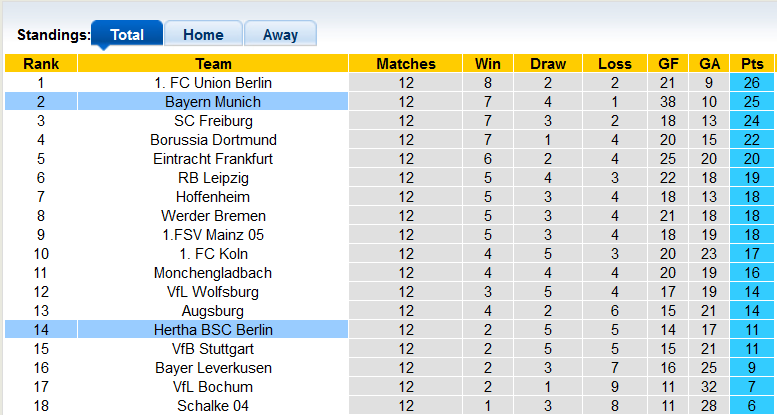Click RB Leipzig team name
The width and height of the screenshot is (777, 415).
tap(213, 178)
